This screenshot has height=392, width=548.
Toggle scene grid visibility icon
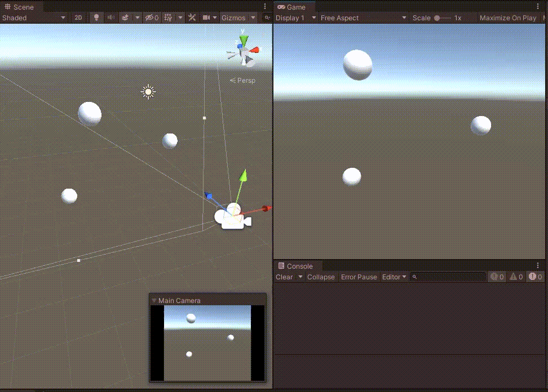point(168,18)
